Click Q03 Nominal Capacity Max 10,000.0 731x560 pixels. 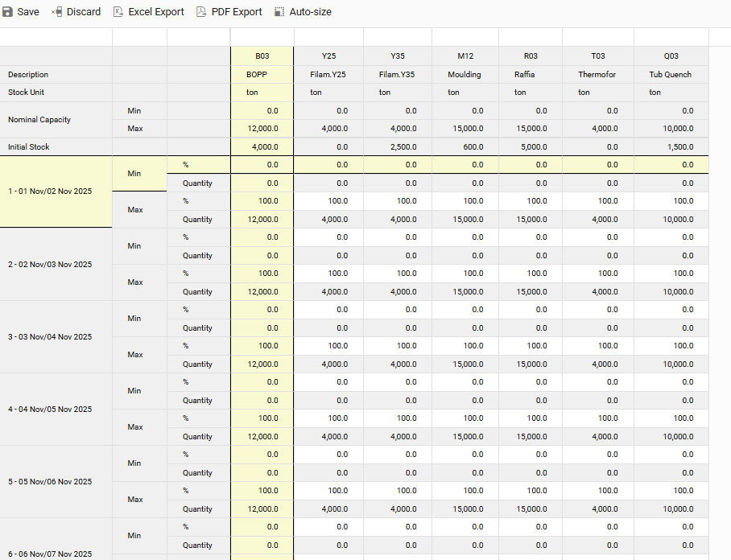coord(671,129)
